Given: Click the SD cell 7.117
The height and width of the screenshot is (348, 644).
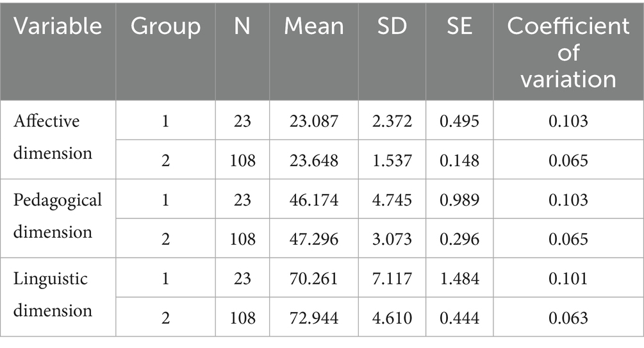Looking at the screenshot, I should (390, 279).
